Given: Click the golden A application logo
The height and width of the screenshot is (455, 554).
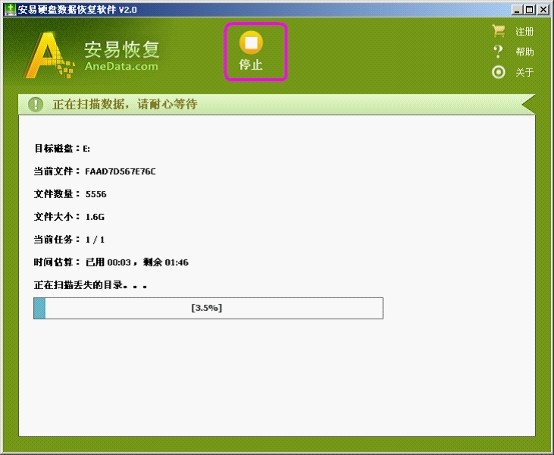Looking at the screenshot, I should [49, 55].
